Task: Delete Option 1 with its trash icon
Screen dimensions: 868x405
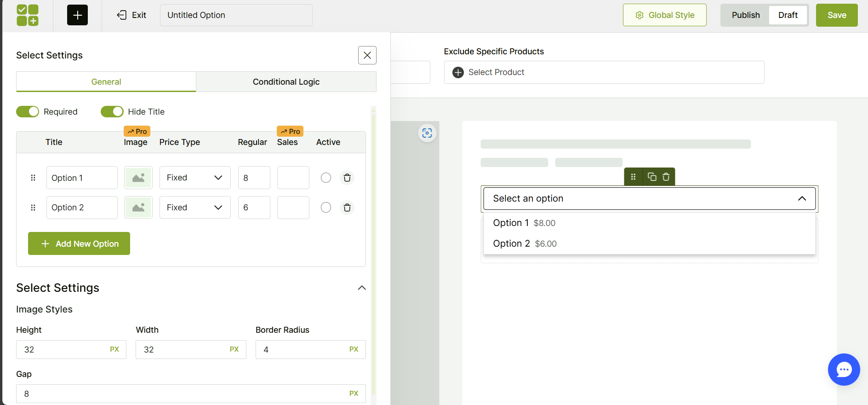Action: pyautogui.click(x=347, y=178)
